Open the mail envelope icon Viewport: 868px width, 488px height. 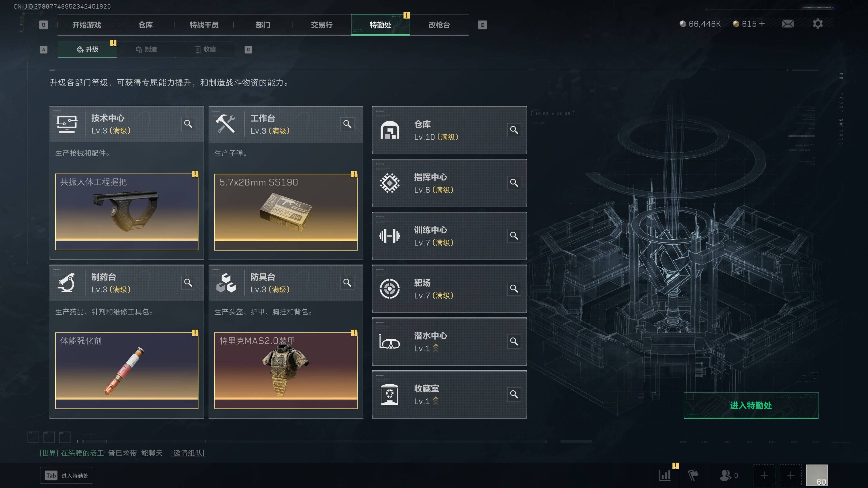coord(787,24)
